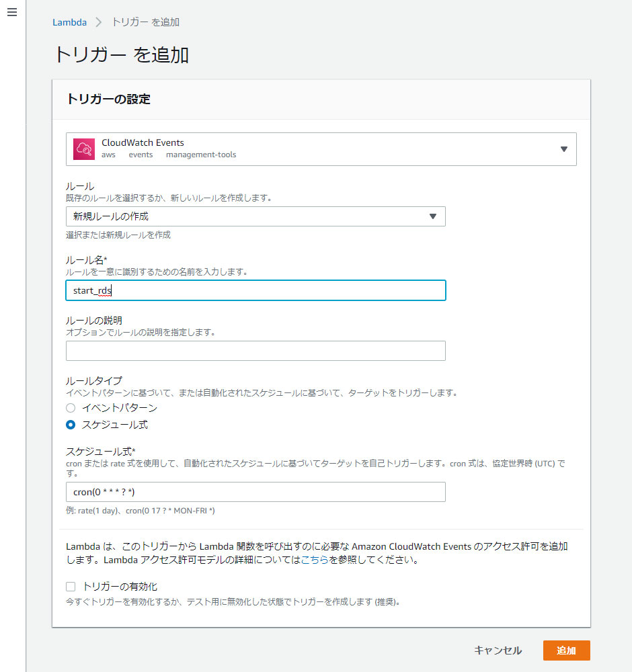This screenshot has width=632, height=672.
Task: Enable the トリガーの有効化 checkbox
Action: [x=71, y=587]
